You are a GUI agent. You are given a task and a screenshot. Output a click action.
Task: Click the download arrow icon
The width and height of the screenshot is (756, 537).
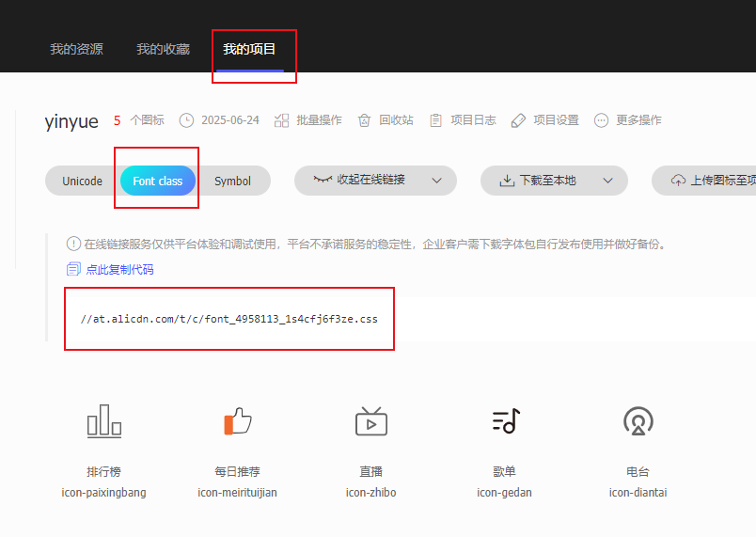507,181
